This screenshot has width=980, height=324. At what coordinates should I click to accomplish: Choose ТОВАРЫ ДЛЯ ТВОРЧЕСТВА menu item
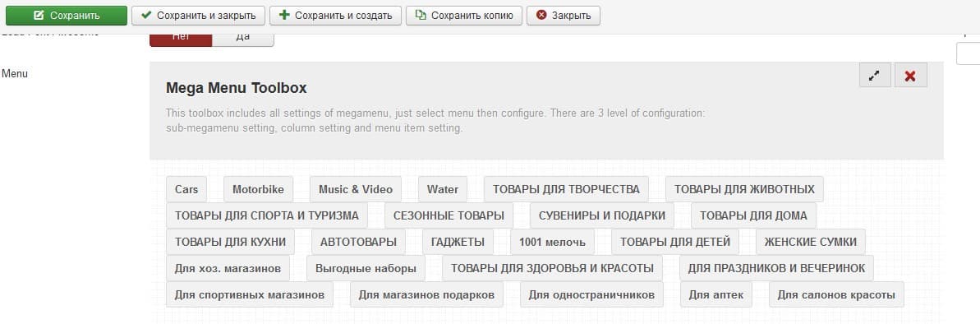[x=566, y=189]
